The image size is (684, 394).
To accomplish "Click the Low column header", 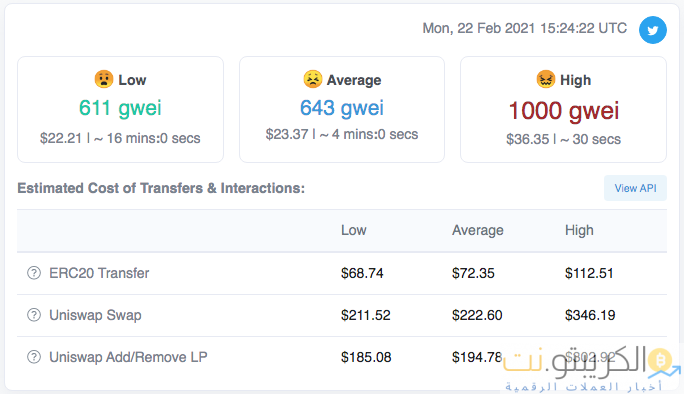I will pos(354,230).
